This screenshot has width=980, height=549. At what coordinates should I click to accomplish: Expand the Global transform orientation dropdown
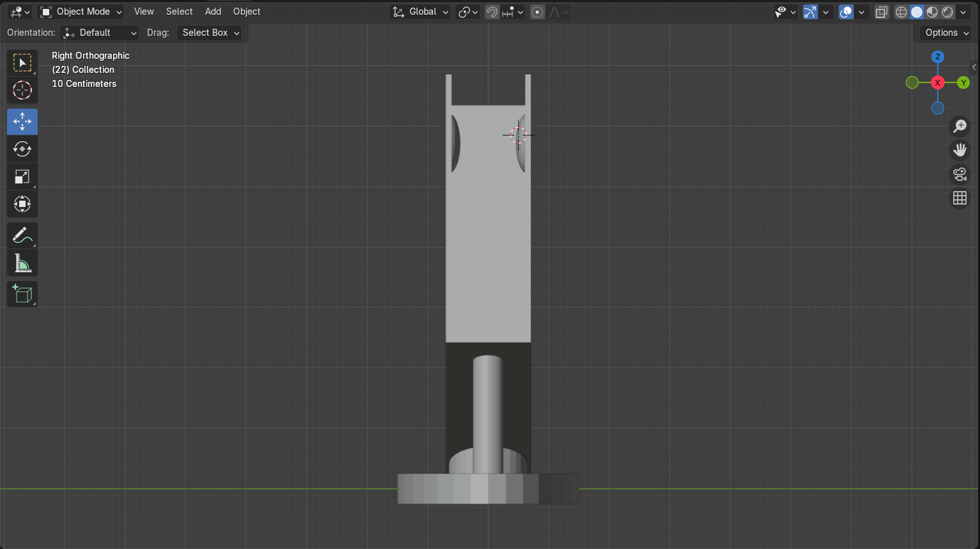421,12
